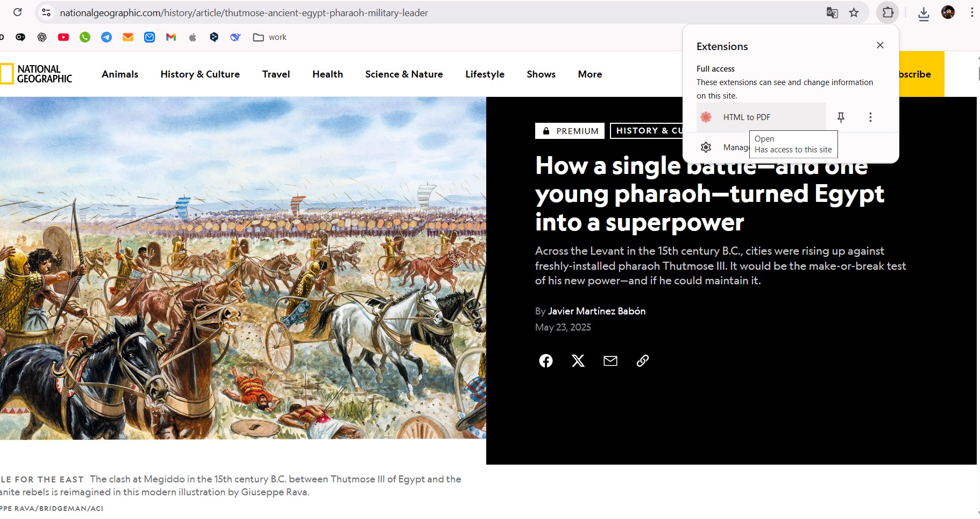The width and height of the screenshot is (980, 519).
Task: Toggle the Extensions puzzle-piece toolbar button
Action: point(888,12)
